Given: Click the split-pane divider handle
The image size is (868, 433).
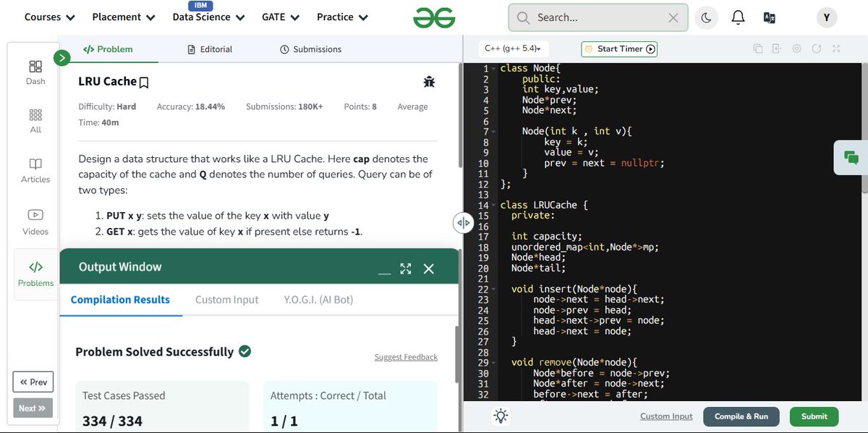Looking at the screenshot, I should (x=464, y=222).
